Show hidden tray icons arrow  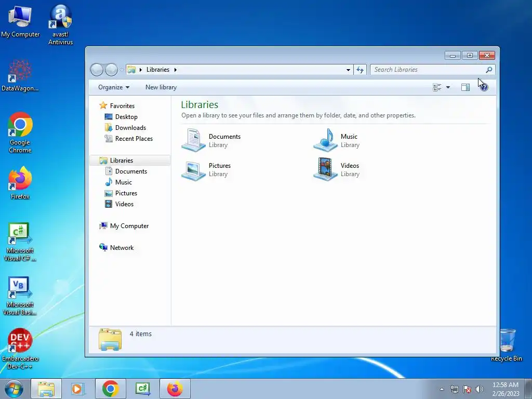click(x=442, y=389)
